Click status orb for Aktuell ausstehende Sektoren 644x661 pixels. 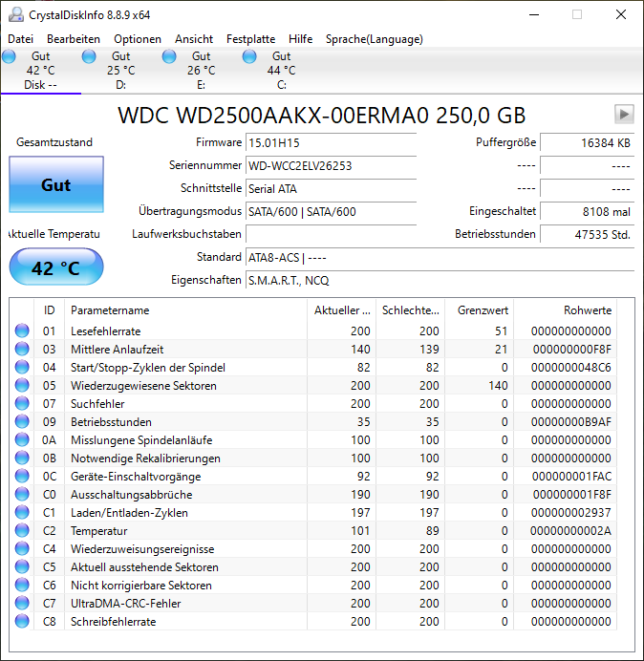(x=22, y=566)
